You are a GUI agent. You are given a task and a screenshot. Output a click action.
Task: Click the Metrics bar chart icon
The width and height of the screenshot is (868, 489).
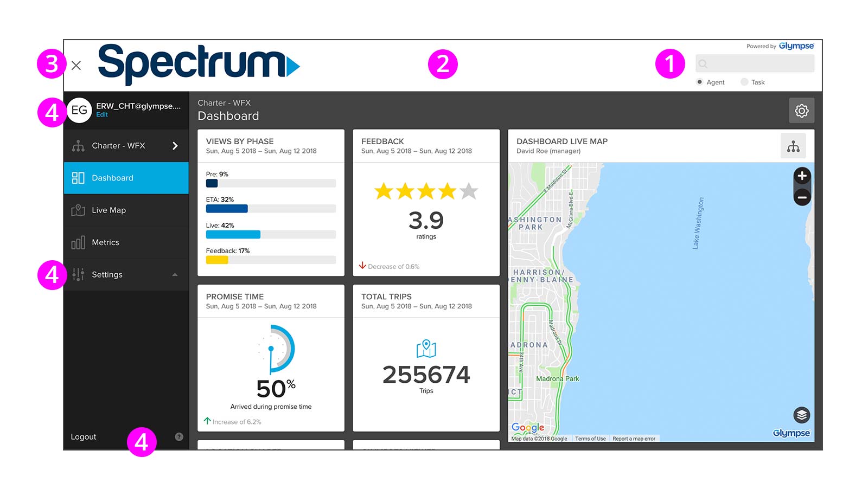coord(78,242)
